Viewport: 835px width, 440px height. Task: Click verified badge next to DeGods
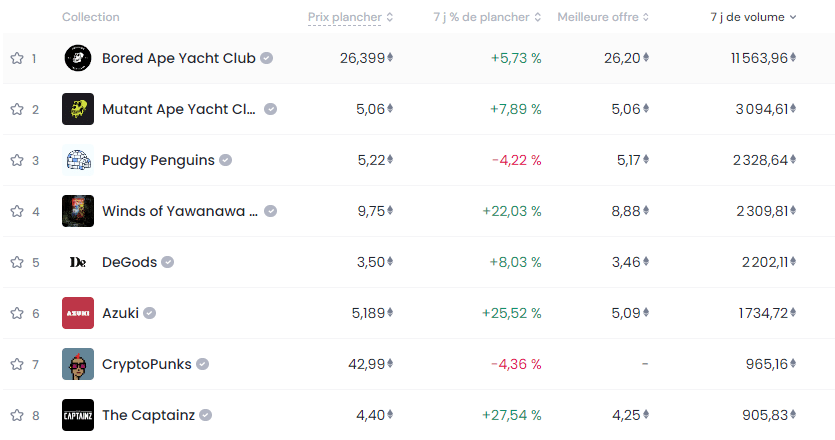168,262
